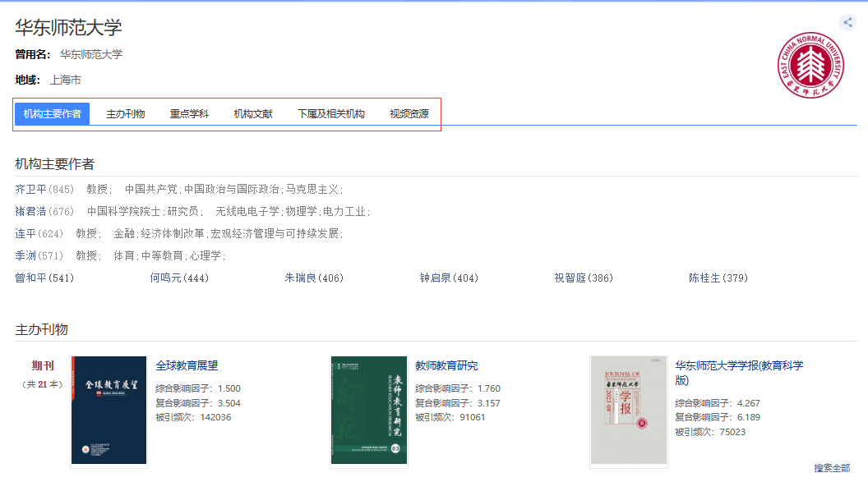
Task: Switch to the 视频资源 tab
Action: (409, 114)
